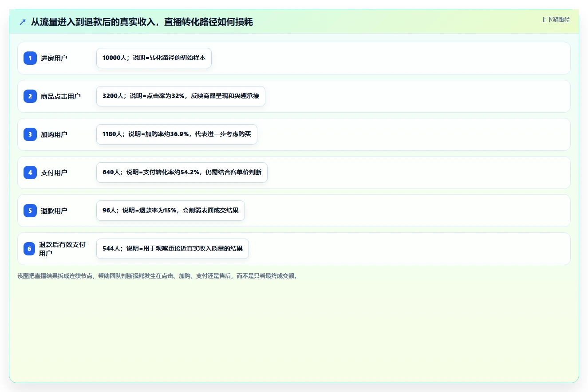Click the 1180人 add-to-cart 36.9% box
The image size is (588, 392).
click(x=177, y=134)
